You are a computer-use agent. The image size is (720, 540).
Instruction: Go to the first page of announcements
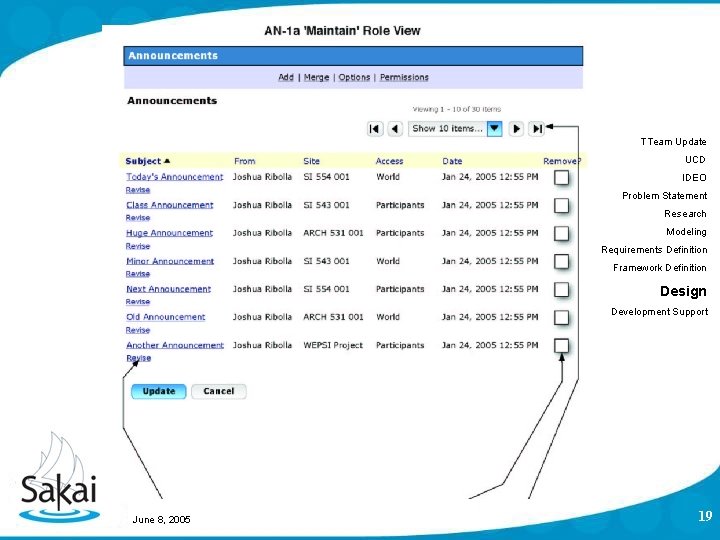(375, 129)
